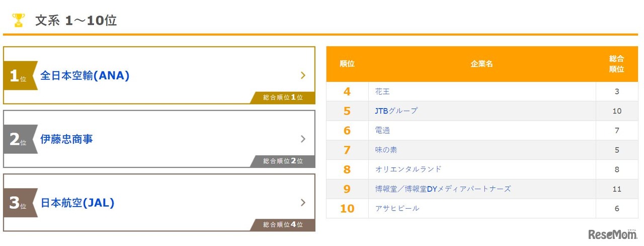Expand the 全日本空輸(ANA) chevron arrow
The height and width of the screenshot is (246, 644).
tap(303, 76)
